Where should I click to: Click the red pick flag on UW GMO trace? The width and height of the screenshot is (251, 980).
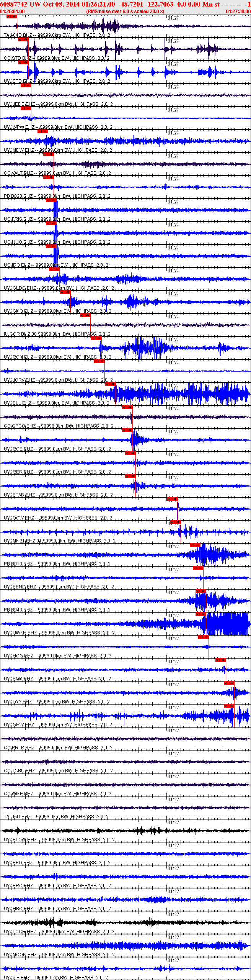point(65,292)
